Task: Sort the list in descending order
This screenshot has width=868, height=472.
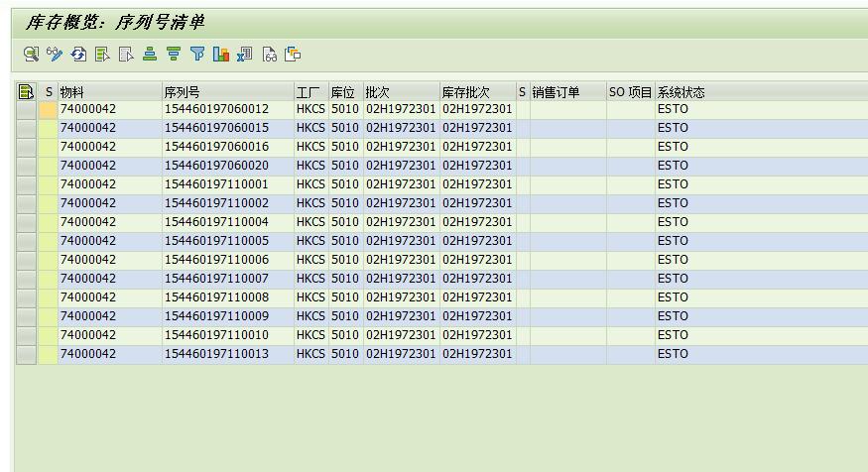Action: click(174, 55)
